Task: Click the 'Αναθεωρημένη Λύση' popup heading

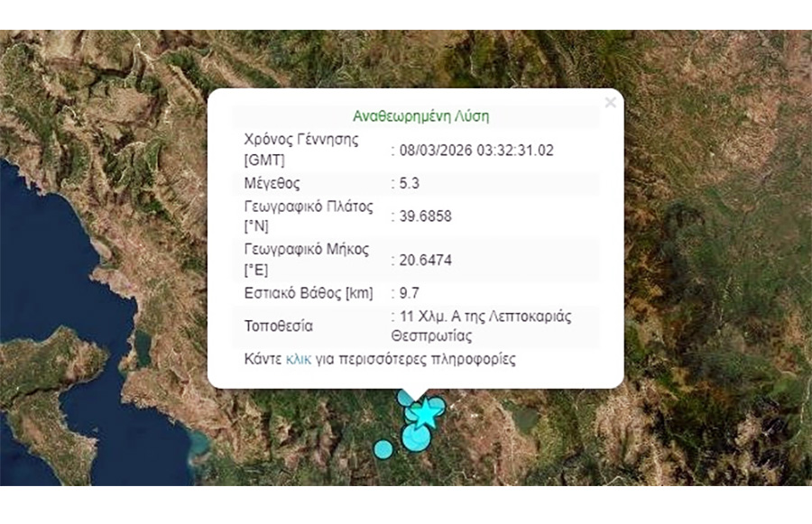Action: pyautogui.click(x=420, y=116)
